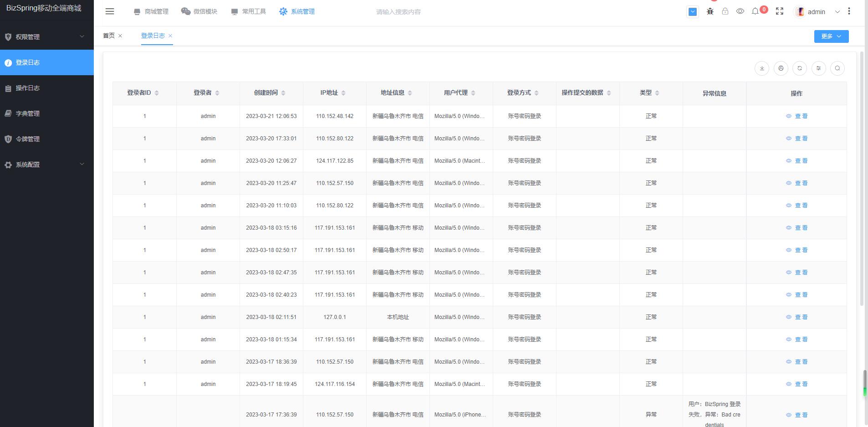
Task: Open the 系统管理 top menu
Action: [297, 11]
